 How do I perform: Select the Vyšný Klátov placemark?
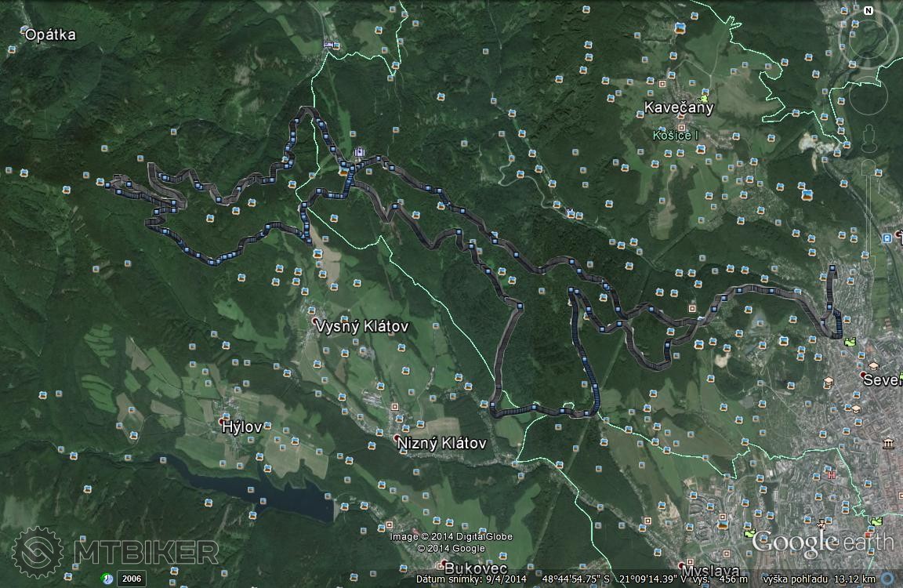pos(361,326)
